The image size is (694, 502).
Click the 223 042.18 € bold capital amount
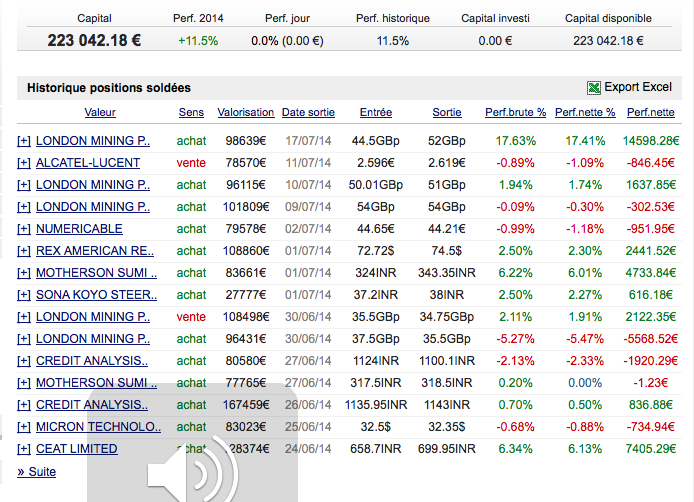(x=94, y=41)
